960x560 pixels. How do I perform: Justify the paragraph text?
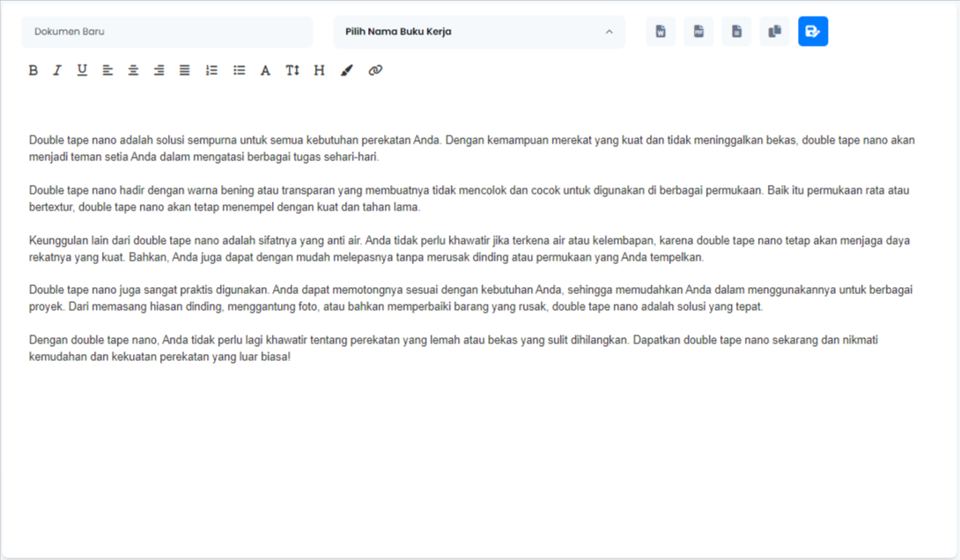184,70
